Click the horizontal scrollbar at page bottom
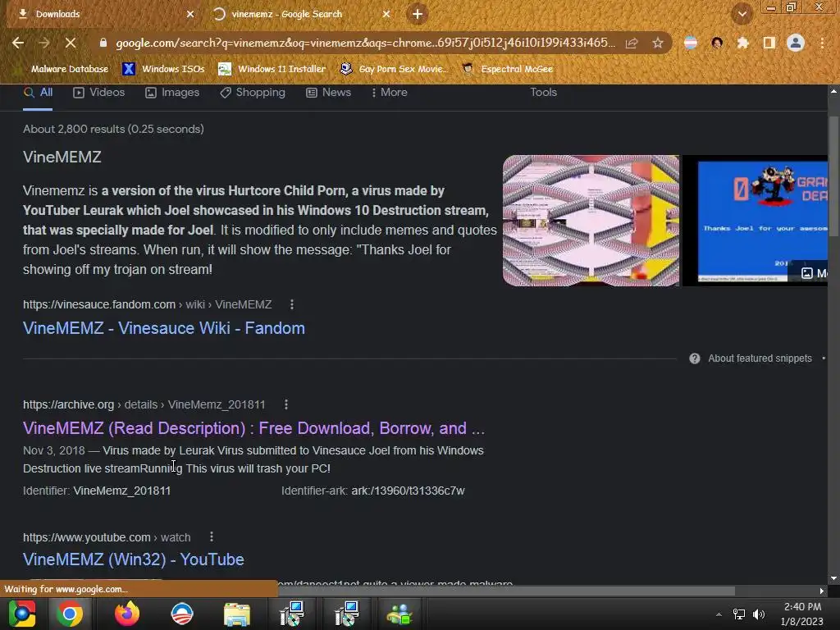 pos(506,591)
